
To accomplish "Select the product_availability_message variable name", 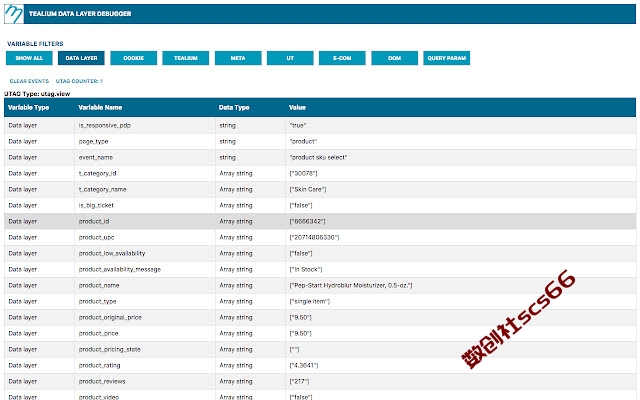I will coord(120,269).
